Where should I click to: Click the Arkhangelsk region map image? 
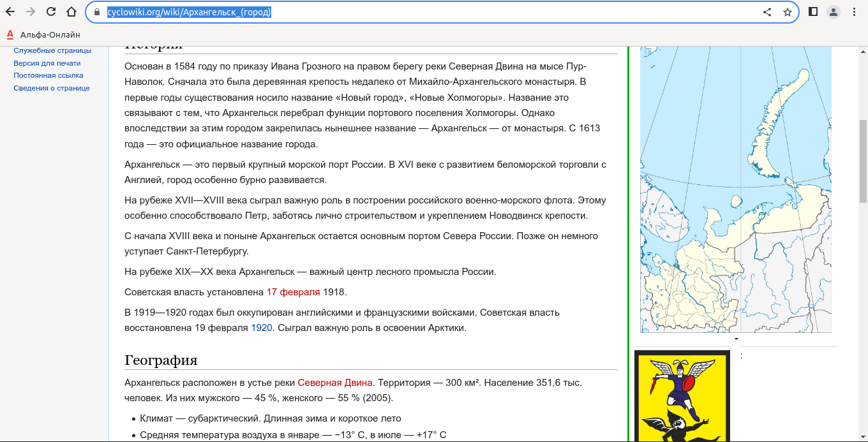click(736, 191)
